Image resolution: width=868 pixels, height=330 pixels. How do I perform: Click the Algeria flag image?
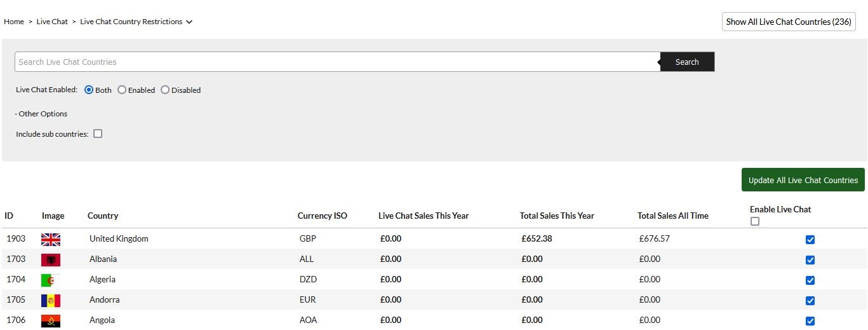pyautogui.click(x=51, y=280)
